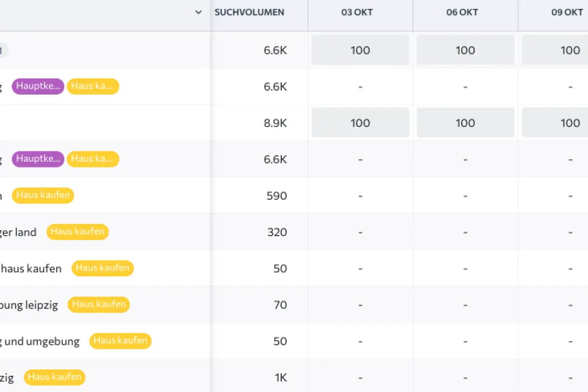Viewport: 588px width, 392px height.
Task: Click the purple Hauptke... tag just above the 8.9K row
Action: tap(38, 86)
